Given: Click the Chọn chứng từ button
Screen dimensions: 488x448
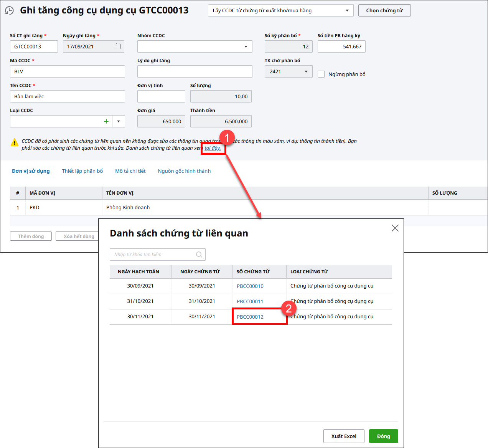Looking at the screenshot, I should tap(384, 10).
